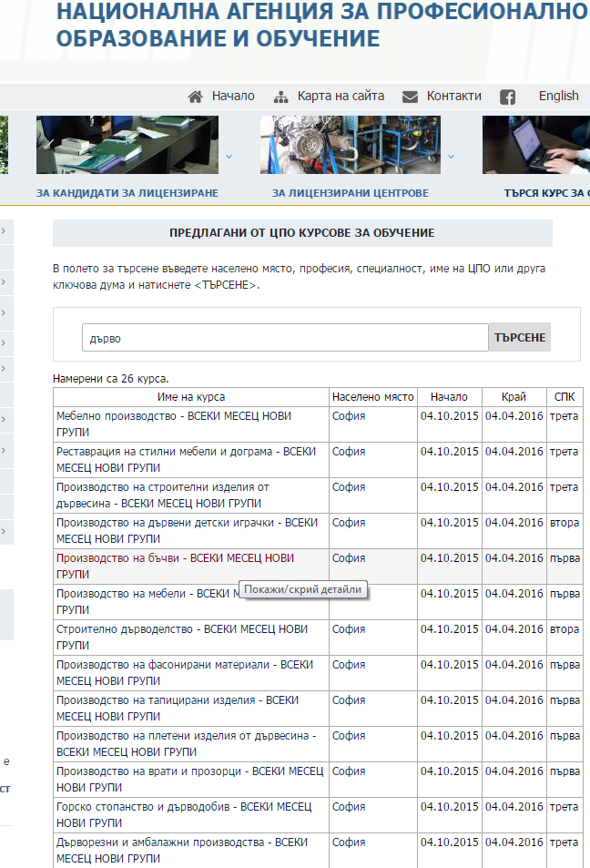The width and height of the screenshot is (590, 868).
Task: Select the ТЪРСЯ КУРС menu item
Action: pos(546,193)
